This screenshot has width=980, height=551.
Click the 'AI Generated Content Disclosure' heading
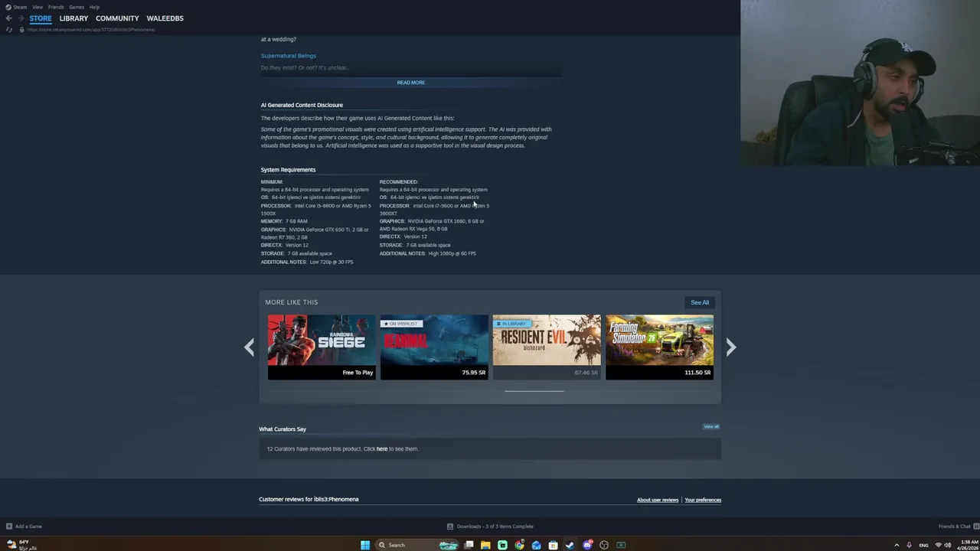point(302,105)
